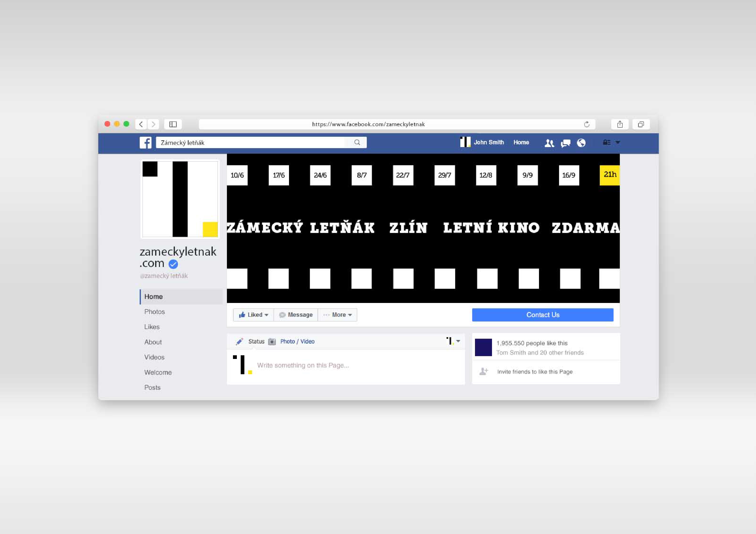Image resolution: width=756 pixels, height=534 pixels.
Task: Click the search magnifier icon
Action: pos(357,143)
